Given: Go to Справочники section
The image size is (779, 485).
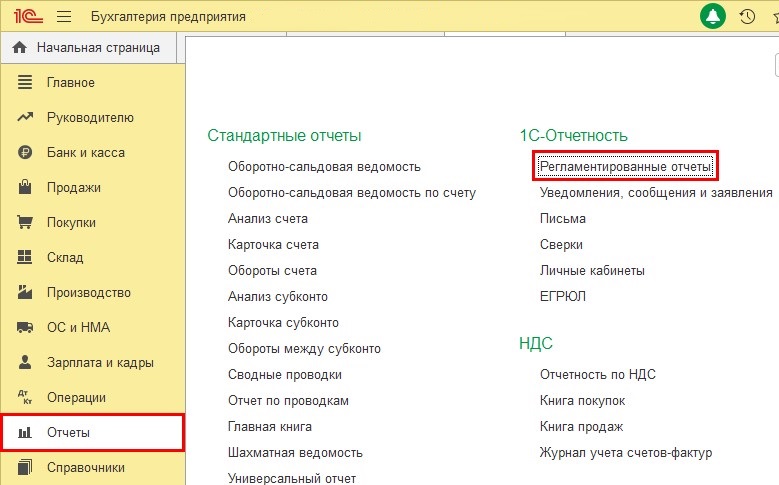Looking at the screenshot, I should click(x=85, y=467).
